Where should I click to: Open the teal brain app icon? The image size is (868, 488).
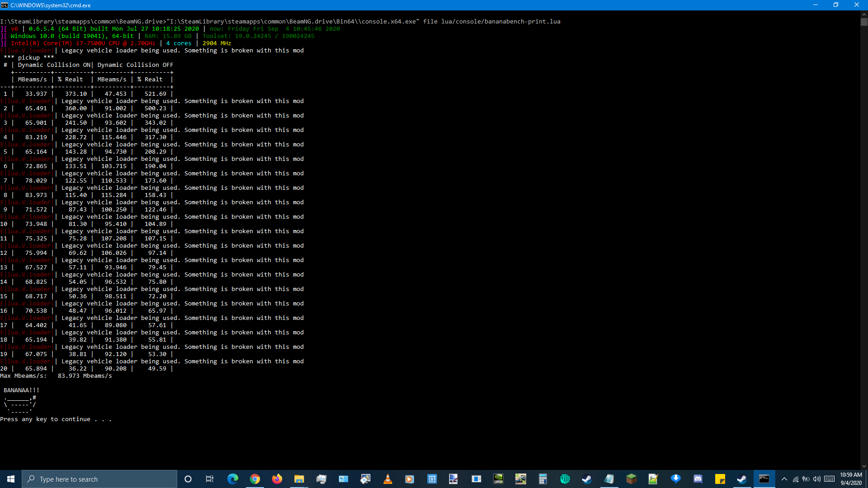565,479
